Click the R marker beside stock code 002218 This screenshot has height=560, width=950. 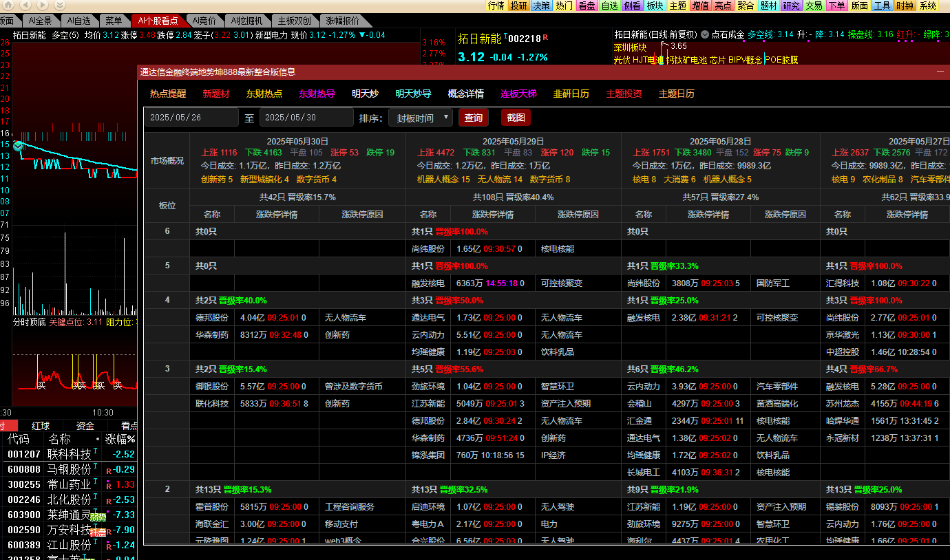pos(545,38)
